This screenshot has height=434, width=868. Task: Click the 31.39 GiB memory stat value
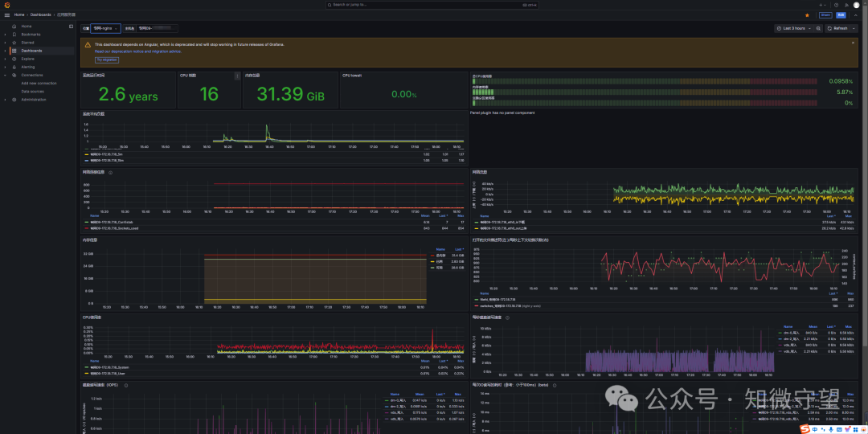(x=291, y=95)
